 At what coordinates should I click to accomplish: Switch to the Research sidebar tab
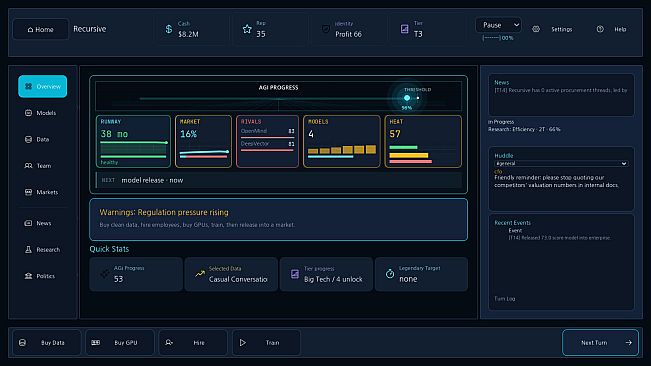coord(42,249)
